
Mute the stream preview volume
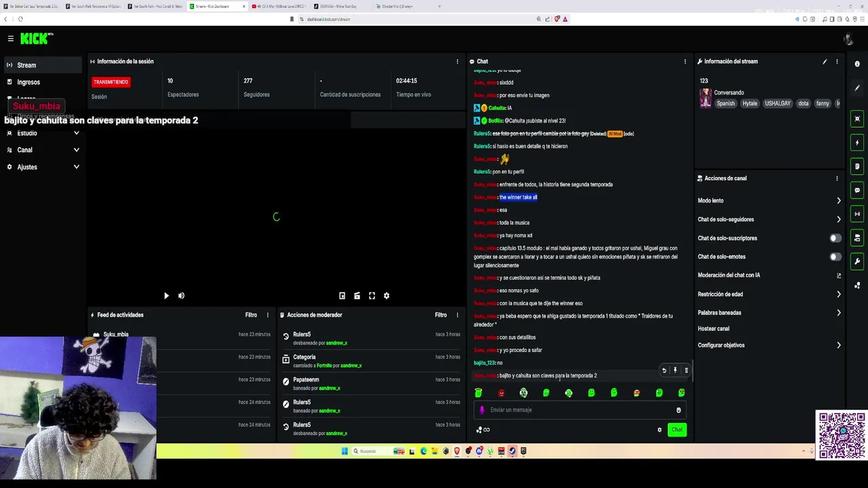pos(181,296)
